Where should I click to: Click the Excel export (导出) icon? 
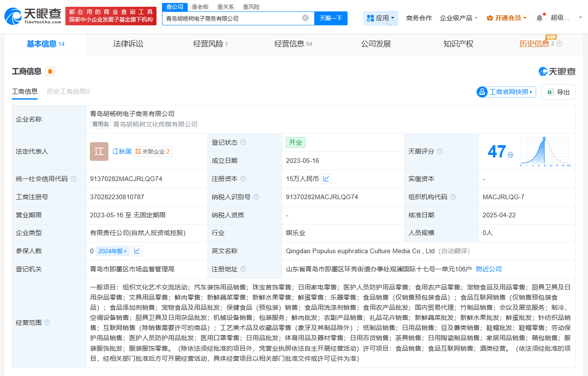[x=550, y=92]
